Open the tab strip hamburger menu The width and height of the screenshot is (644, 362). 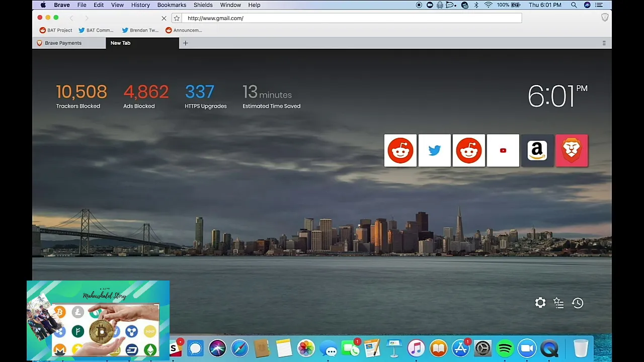(604, 43)
